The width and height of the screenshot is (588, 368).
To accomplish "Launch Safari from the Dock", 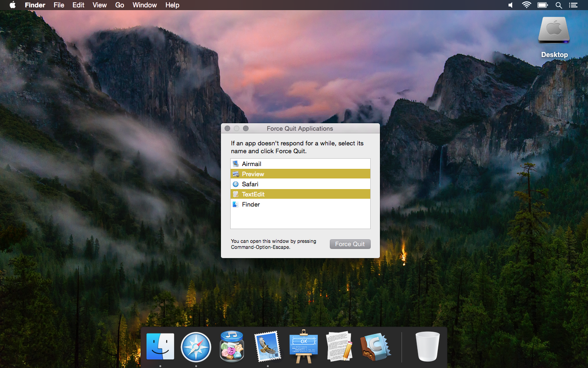I will (196, 347).
